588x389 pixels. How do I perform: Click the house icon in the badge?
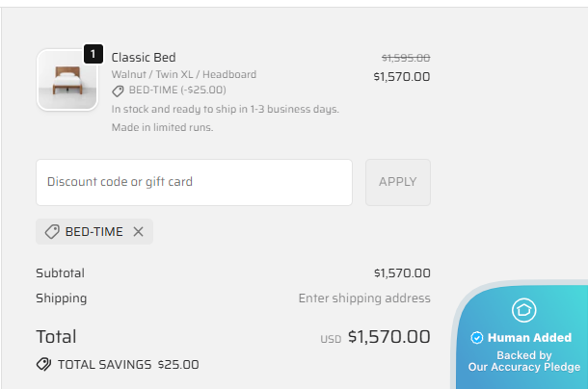click(523, 310)
